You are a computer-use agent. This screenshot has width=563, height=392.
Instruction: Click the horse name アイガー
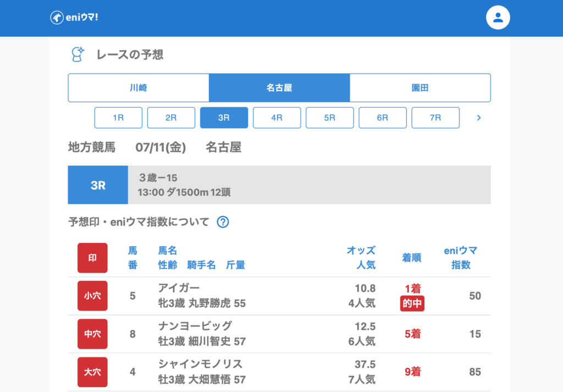click(179, 289)
